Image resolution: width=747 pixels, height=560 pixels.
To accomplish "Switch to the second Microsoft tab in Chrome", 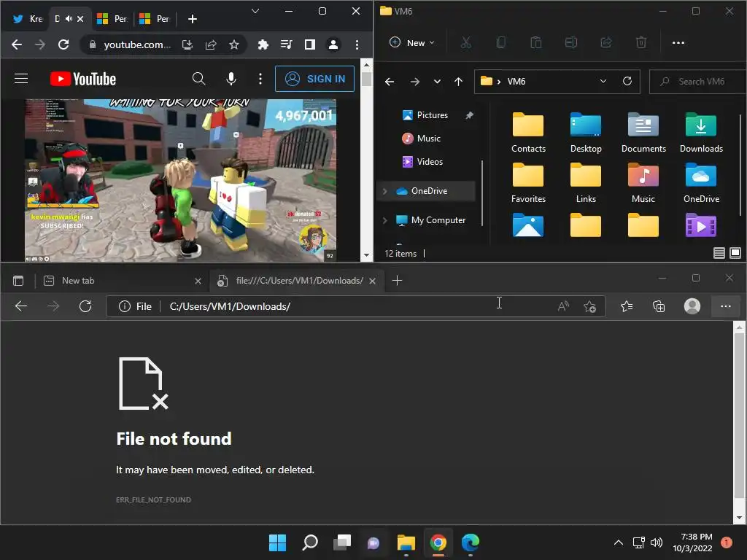I will coord(154,18).
